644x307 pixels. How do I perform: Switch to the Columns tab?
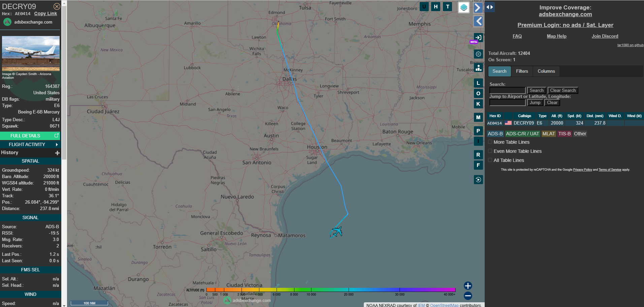pos(546,71)
